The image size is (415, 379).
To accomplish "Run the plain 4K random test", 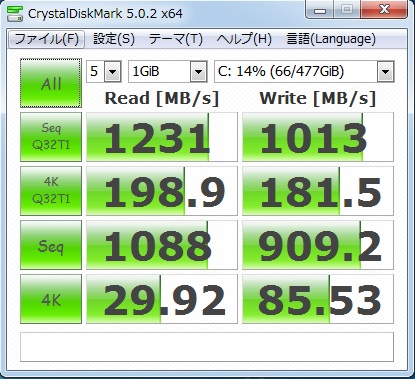I will point(51,299).
